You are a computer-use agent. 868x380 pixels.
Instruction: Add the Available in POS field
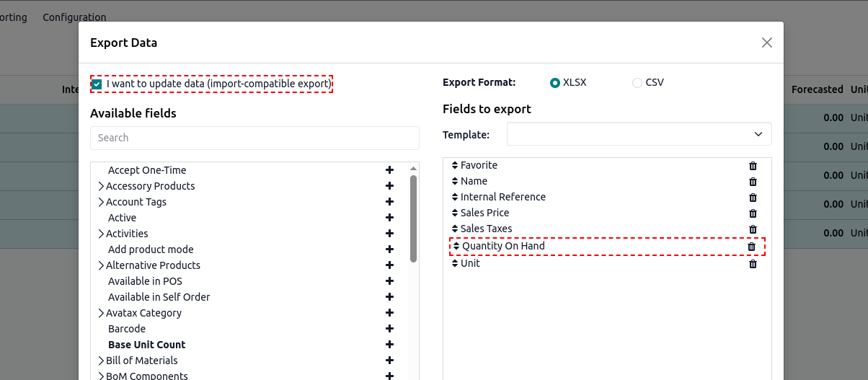tap(389, 281)
